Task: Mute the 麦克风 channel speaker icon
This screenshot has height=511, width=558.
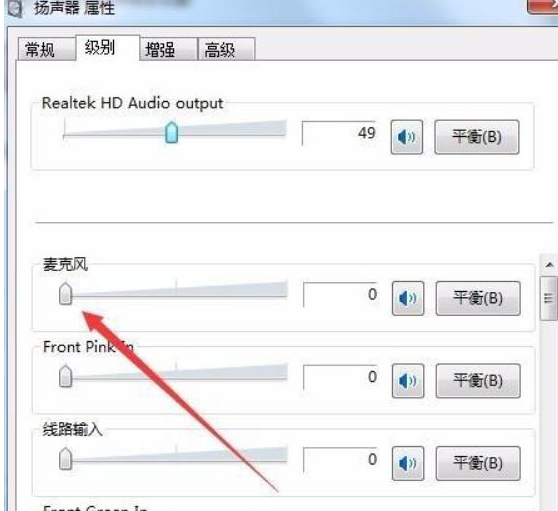Action: [x=408, y=298]
